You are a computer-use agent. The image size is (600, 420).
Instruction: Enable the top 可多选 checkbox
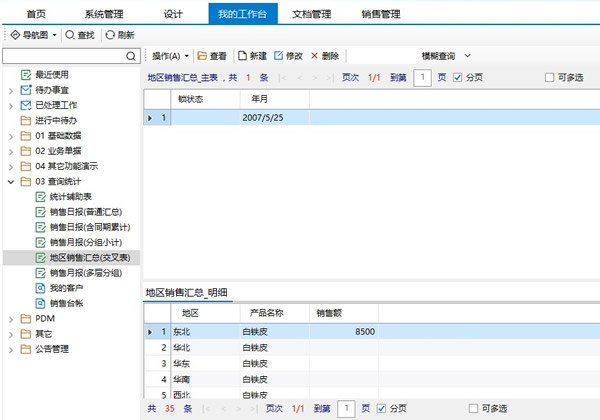pyautogui.click(x=549, y=77)
